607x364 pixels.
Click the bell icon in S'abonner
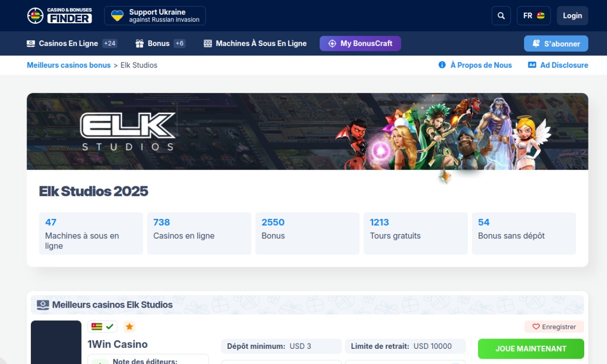[x=536, y=43]
